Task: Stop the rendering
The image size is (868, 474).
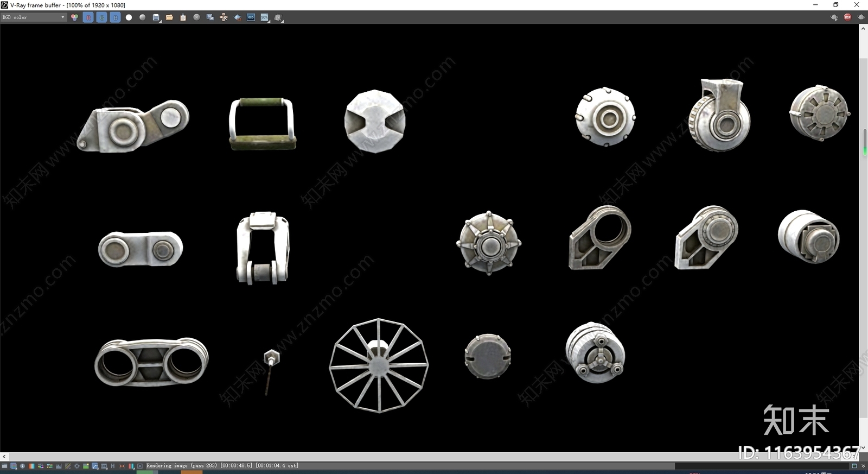Action: click(x=847, y=17)
